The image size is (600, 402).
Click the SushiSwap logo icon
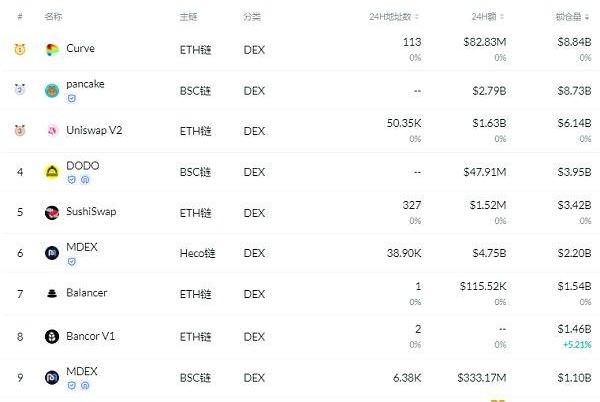coord(52,212)
